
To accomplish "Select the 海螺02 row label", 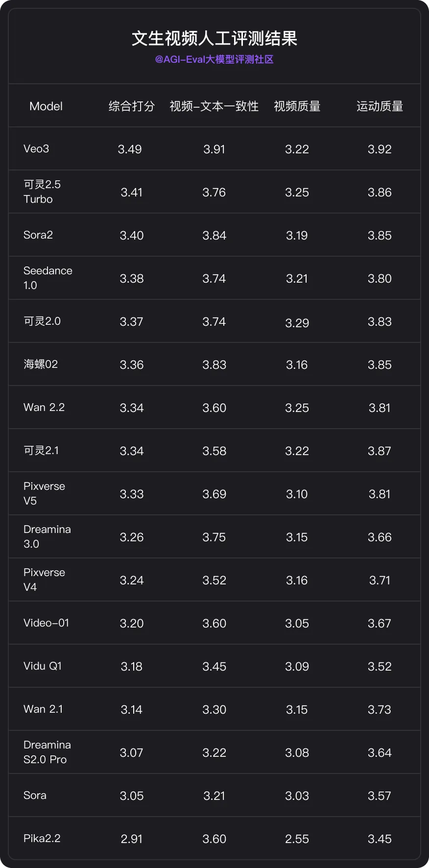I will 41,364.
